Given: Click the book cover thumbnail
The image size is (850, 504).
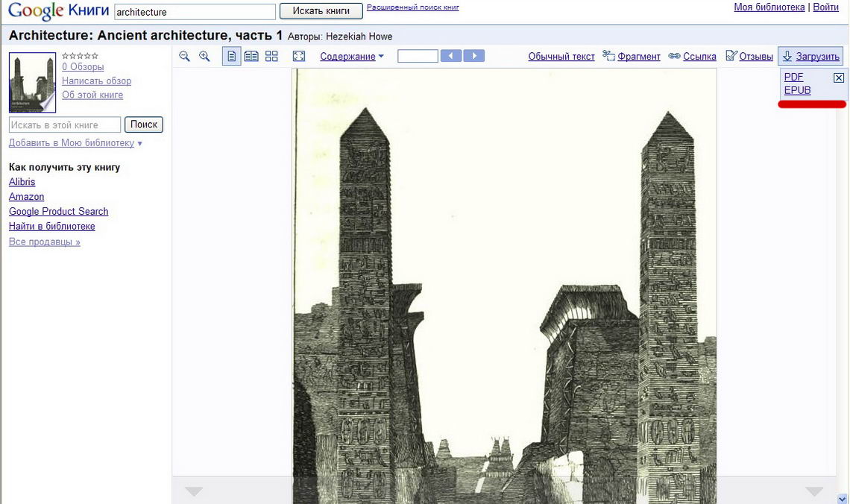Looking at the screenshot, I should point(33,82).
